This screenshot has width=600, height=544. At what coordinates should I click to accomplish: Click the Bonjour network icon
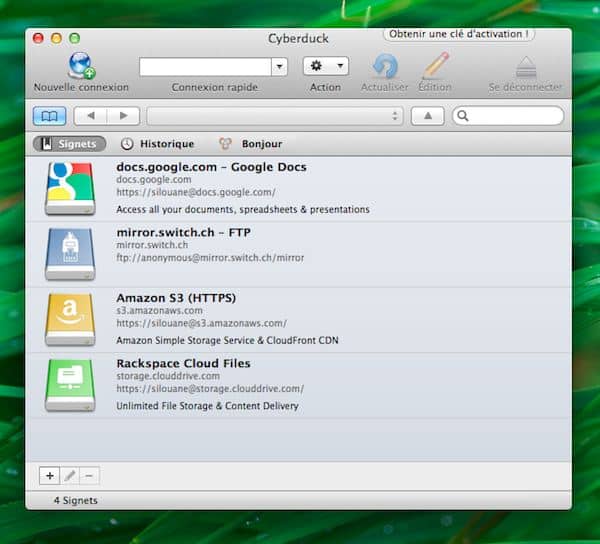pyautogui.click(x=225, y=144)
